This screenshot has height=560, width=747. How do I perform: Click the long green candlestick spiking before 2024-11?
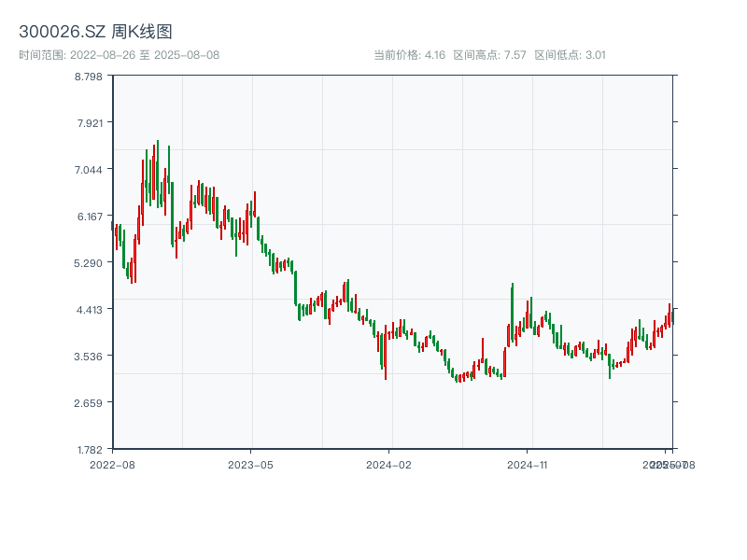tap(512, 313)
